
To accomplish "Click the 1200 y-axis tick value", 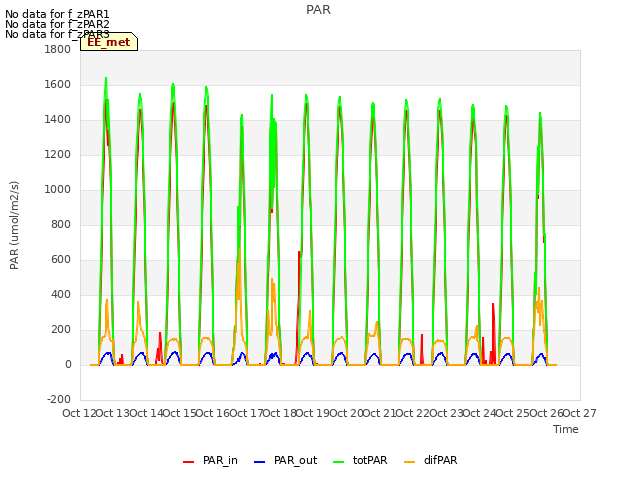I will pos(58,155).
